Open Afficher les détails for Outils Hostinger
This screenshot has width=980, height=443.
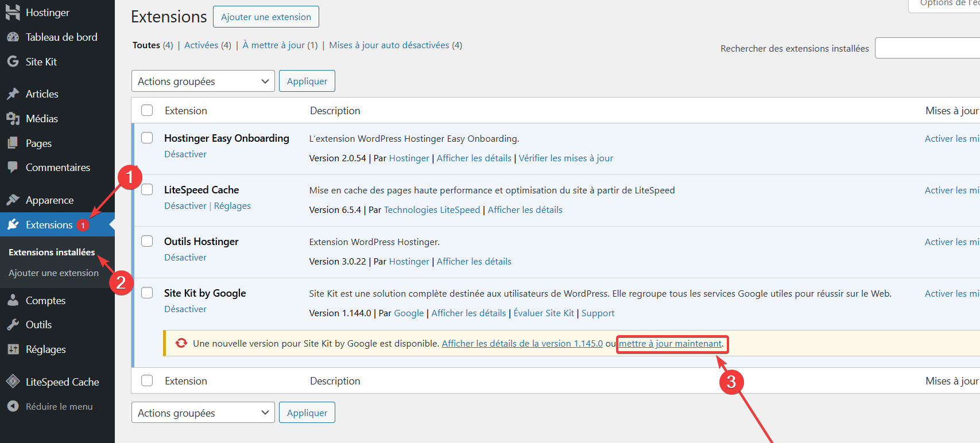[474, 262]
